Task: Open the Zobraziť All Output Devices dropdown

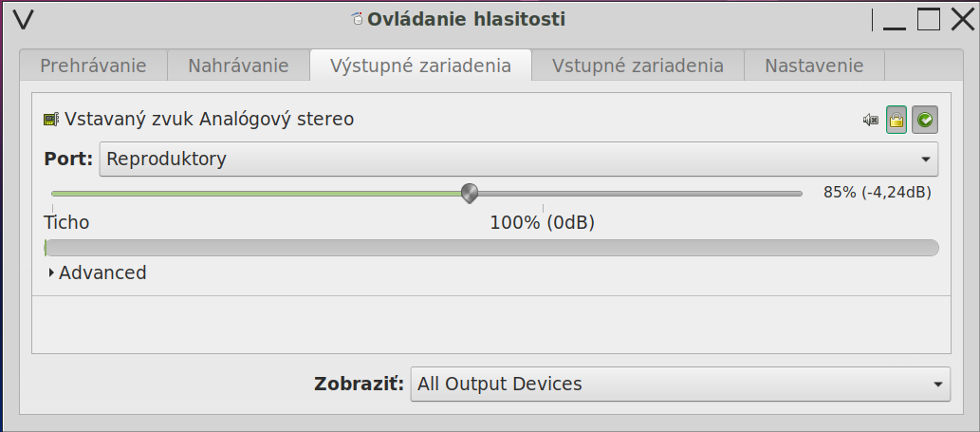Action: 679,385
